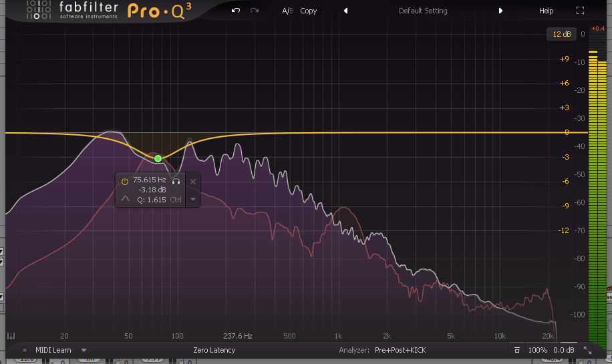Open the Help menu
Screen dimensions: 612x364
click(x=546, y=11)
